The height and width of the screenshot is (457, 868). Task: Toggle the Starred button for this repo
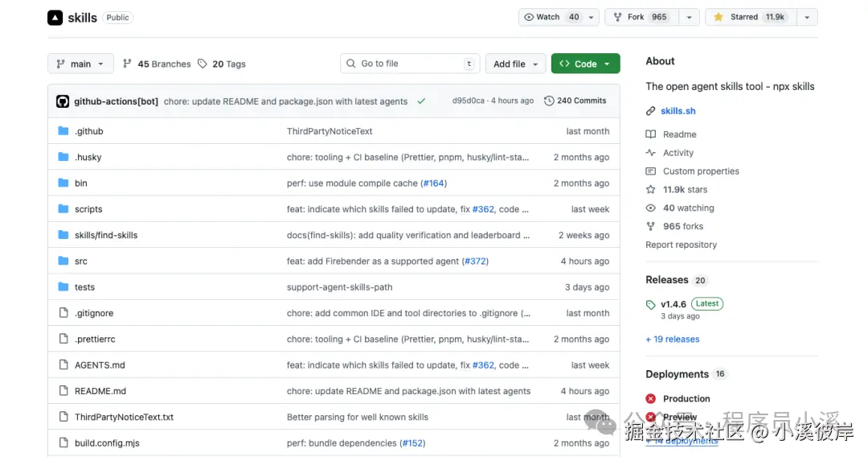751,17
